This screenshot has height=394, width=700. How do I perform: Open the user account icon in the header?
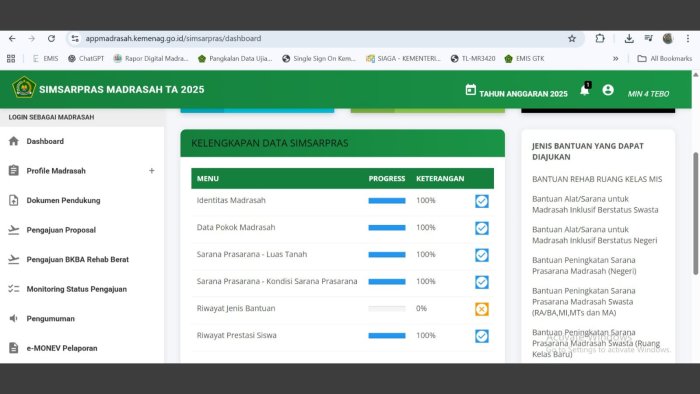[608, 90]
